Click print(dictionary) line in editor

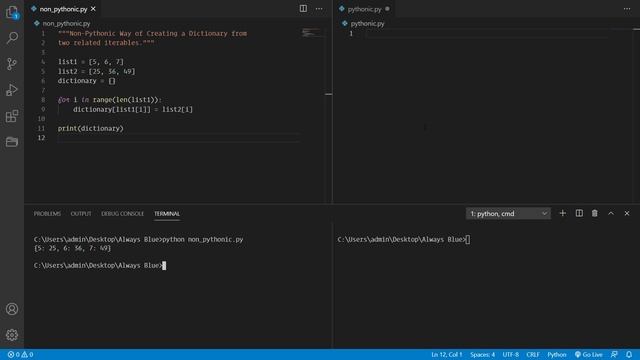(x=90, y=128)
